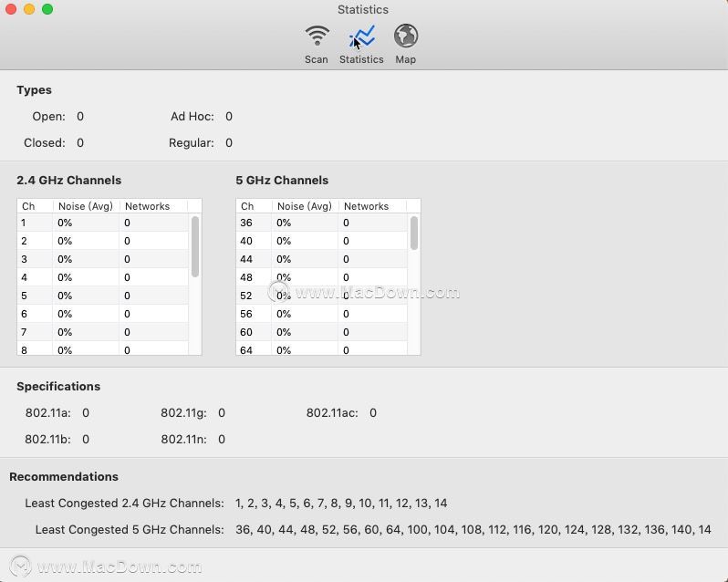Click the 5 GHz Channels heading
Viewport: 728px width, 582px height.
coord(282,180)
